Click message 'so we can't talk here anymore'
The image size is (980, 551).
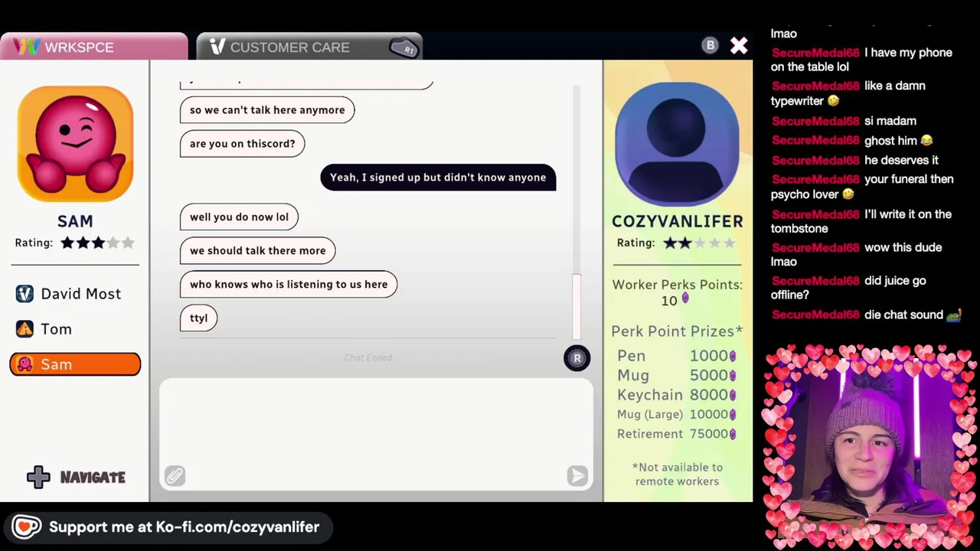(x=267, y=110)
